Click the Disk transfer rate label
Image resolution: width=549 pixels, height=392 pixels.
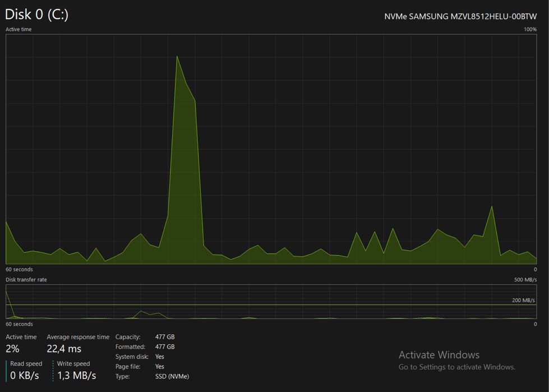(26, 280)
